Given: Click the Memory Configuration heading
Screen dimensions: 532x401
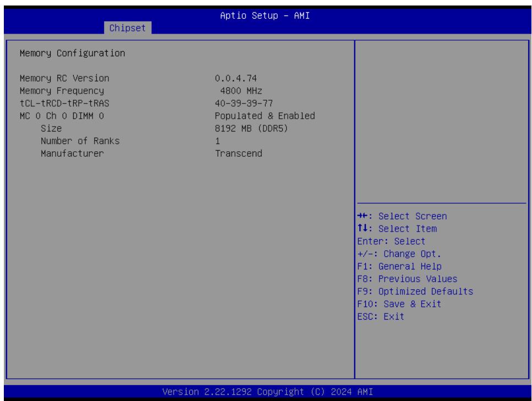Looking at the screenshot, I should pyautogui.click(x=72, y=53).
